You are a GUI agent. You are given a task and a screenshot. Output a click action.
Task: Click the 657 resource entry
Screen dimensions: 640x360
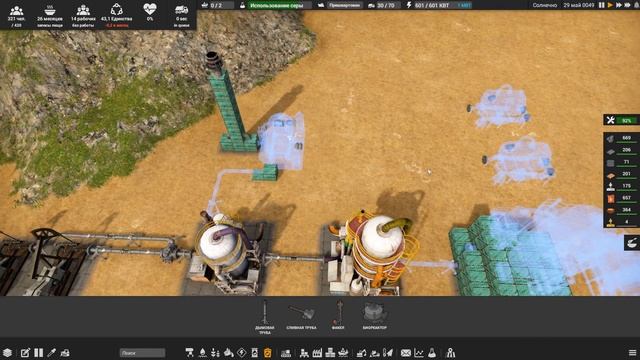coord(621,198)
